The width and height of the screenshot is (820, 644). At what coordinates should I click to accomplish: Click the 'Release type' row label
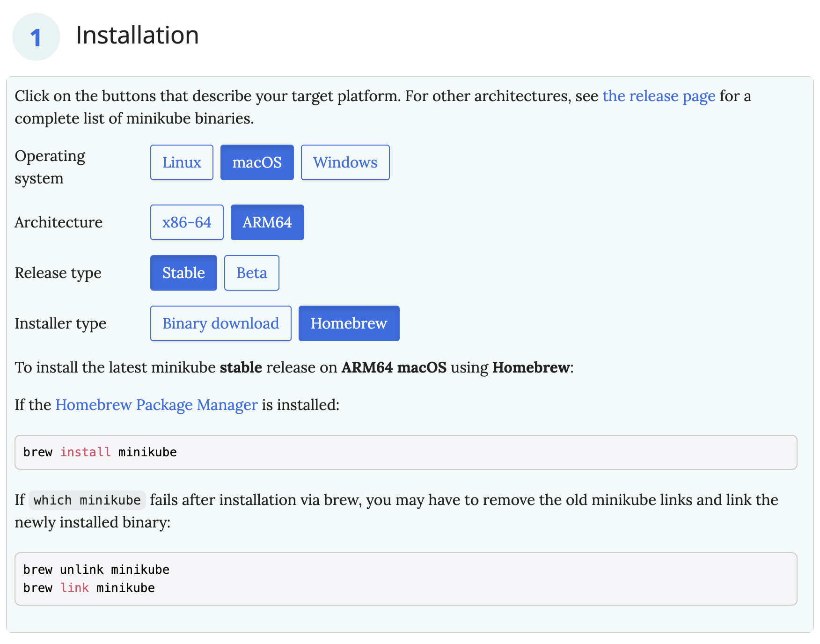pos(58,273)
